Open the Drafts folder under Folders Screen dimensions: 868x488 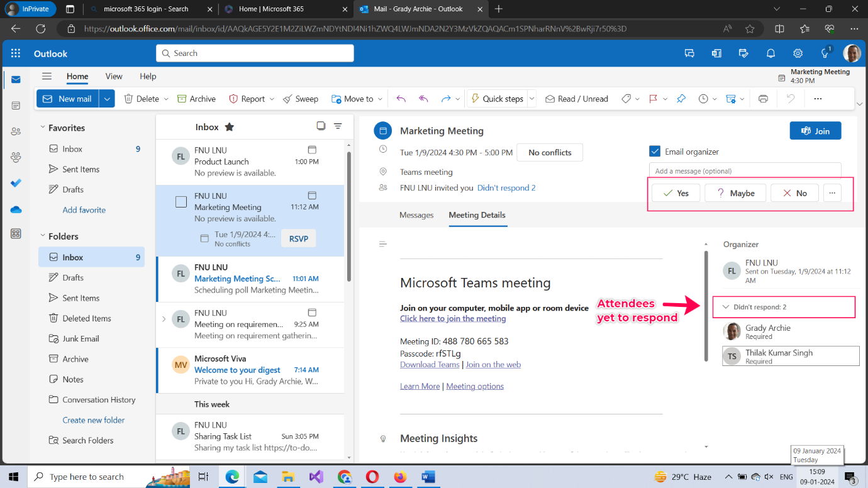click(73, 277)
